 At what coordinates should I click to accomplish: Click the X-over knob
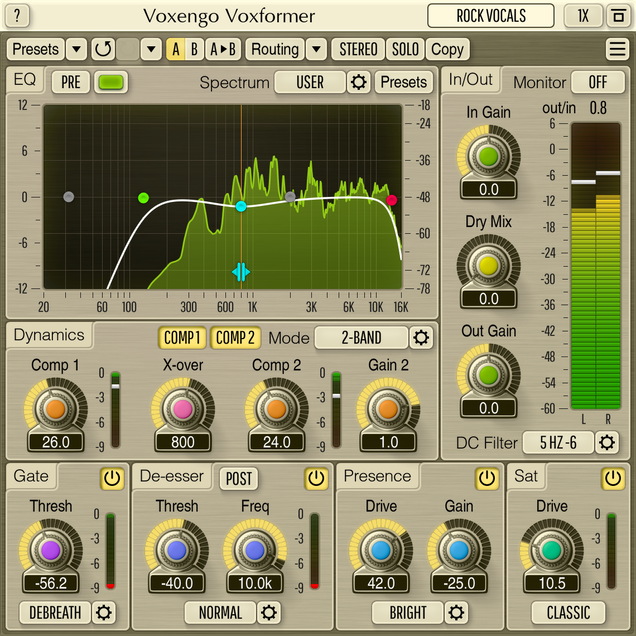click(x=183, y=409)
